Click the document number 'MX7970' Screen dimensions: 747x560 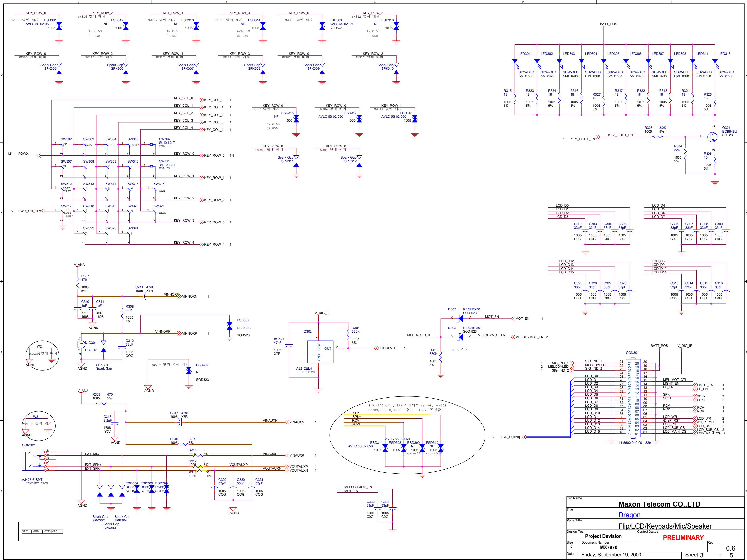click(x=609, y=548)
